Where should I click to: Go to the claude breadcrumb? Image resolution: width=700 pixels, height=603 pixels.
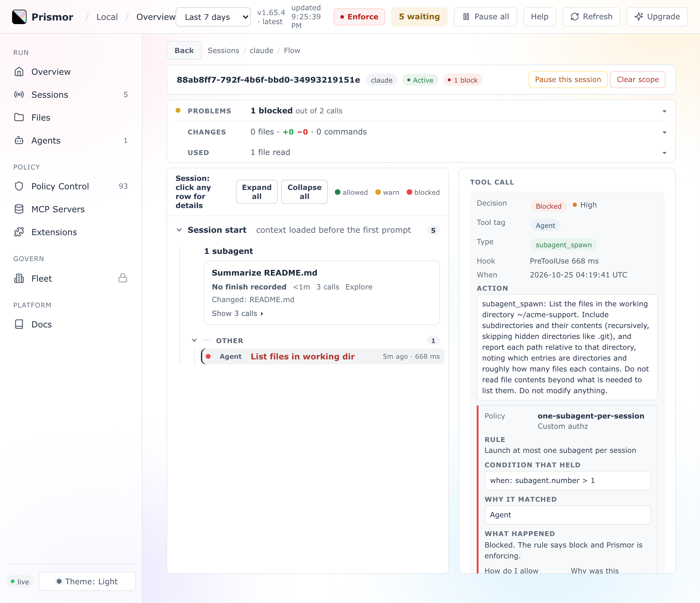(262, 51)
